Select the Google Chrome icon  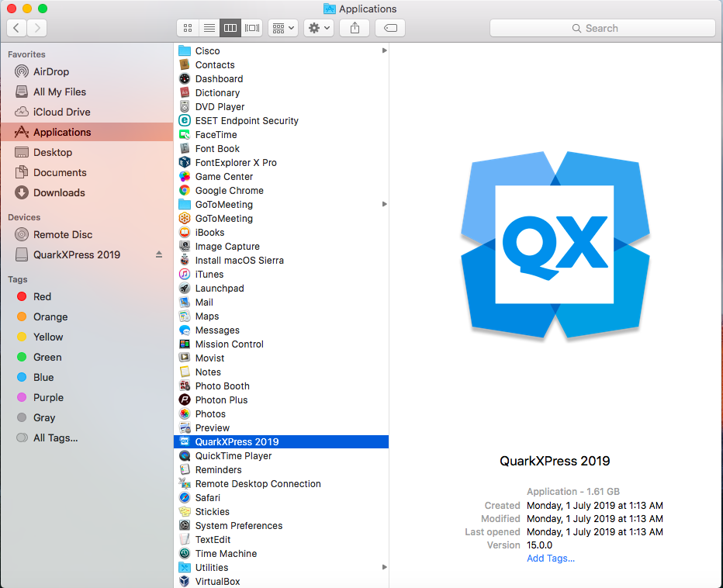[x=185, y=191]
